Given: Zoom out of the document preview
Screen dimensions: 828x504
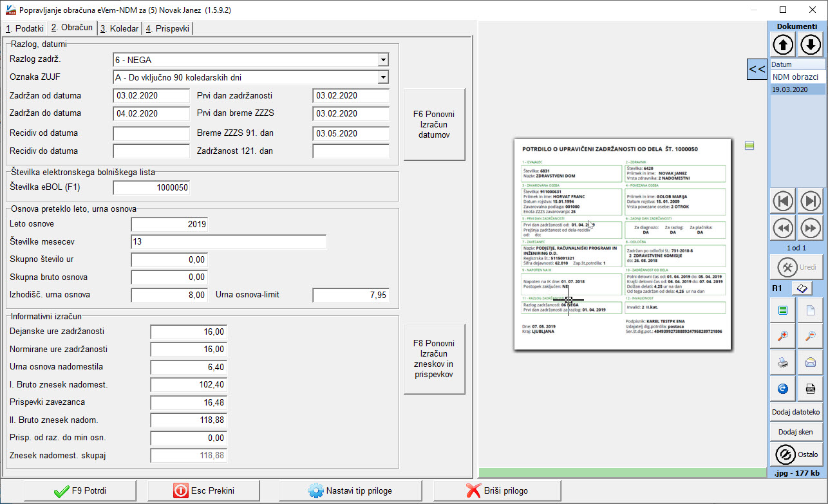Looking at the screenshot, I should point(811,336).
